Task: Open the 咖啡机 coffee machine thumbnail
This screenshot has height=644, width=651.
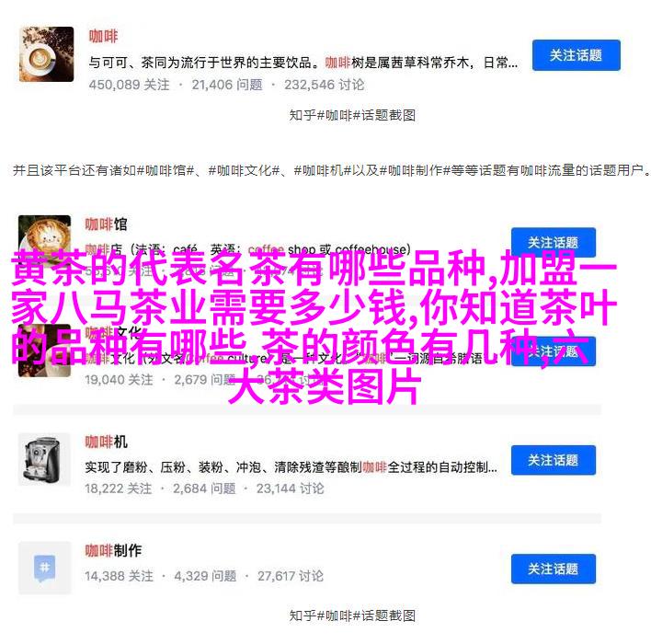Action: [44, 459]
